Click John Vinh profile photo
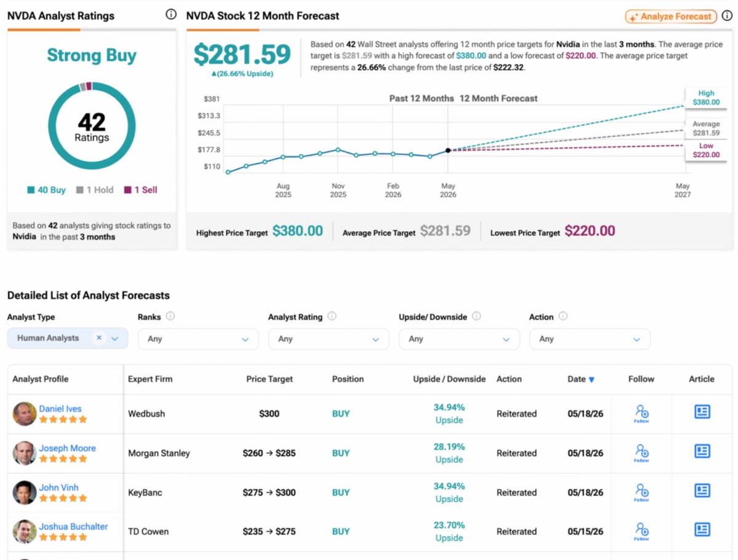The height and width of the screenshot is (560, 738). (25, 492)
